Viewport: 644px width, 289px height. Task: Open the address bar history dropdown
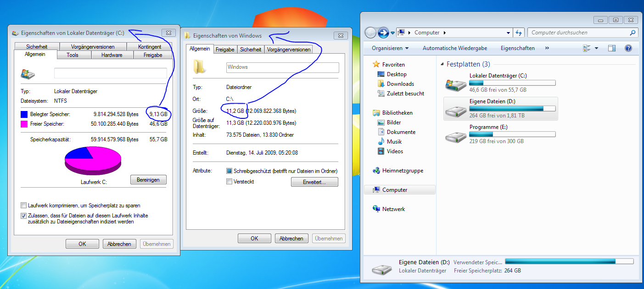508,33
